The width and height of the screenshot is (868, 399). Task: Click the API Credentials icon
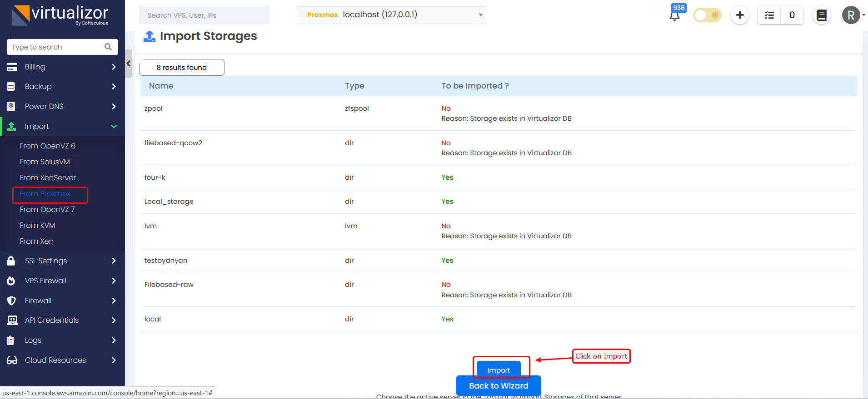[x=12, y=320]
